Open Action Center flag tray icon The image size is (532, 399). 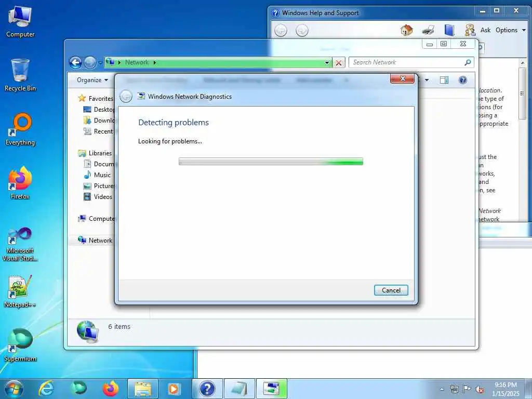click(467, 389)
